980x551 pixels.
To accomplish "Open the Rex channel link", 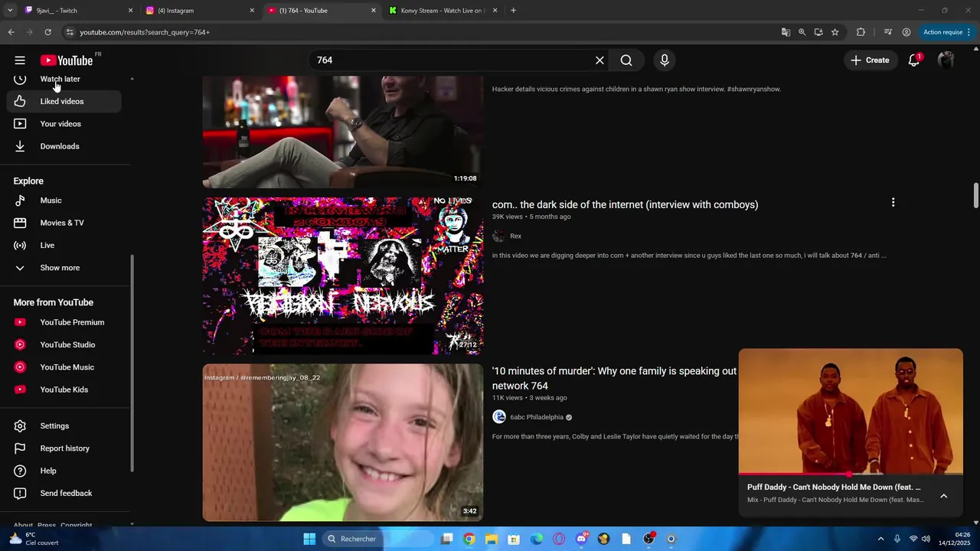I will tap(515, 236).
